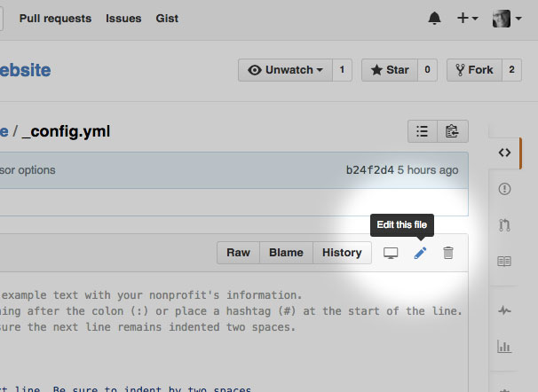Open Gist from the top navigation

[x=167, y=18]
